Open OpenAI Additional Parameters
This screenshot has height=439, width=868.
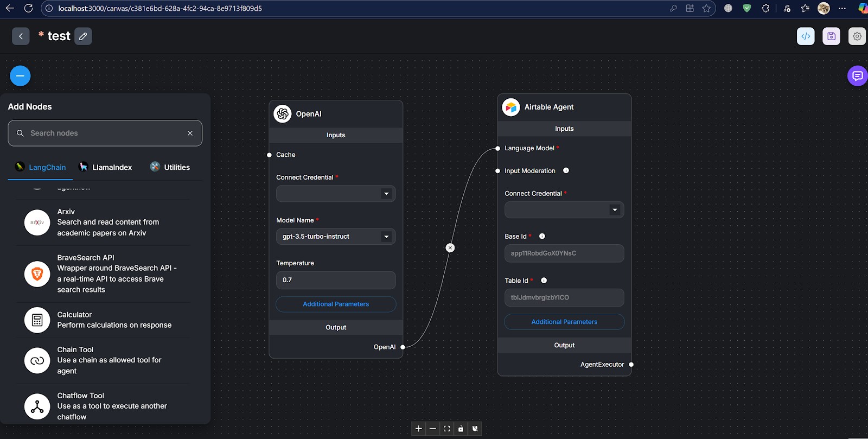pyautogui.click(x=336, y=304)
